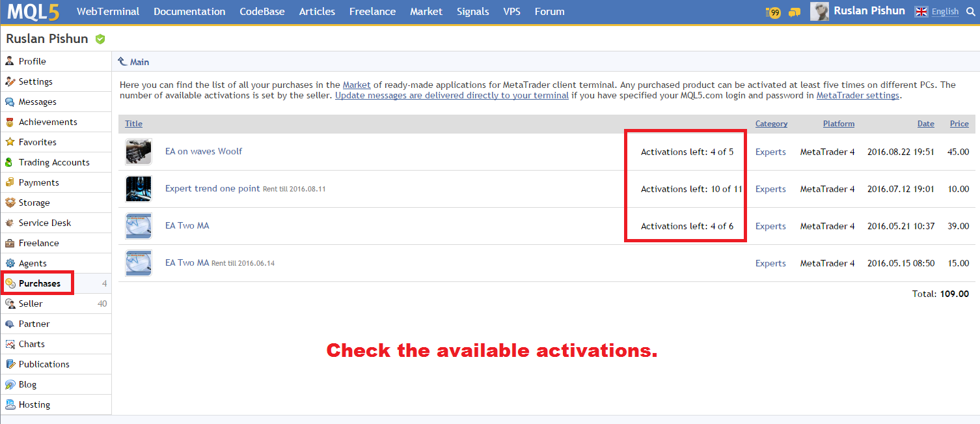Open the chat messages icon in header
This screenshot has width=980, height=424.
tap(794, 12)
